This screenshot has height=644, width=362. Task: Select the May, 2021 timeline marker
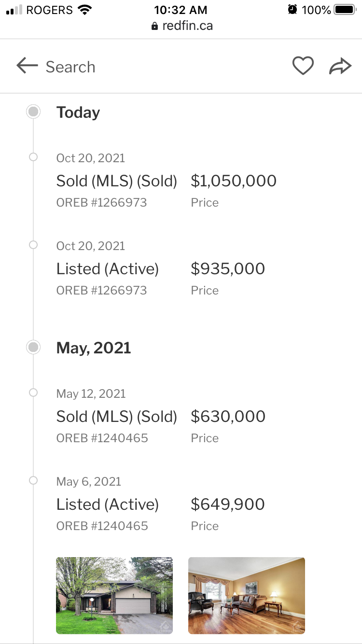pyautogui.click(x=33, y=347)
